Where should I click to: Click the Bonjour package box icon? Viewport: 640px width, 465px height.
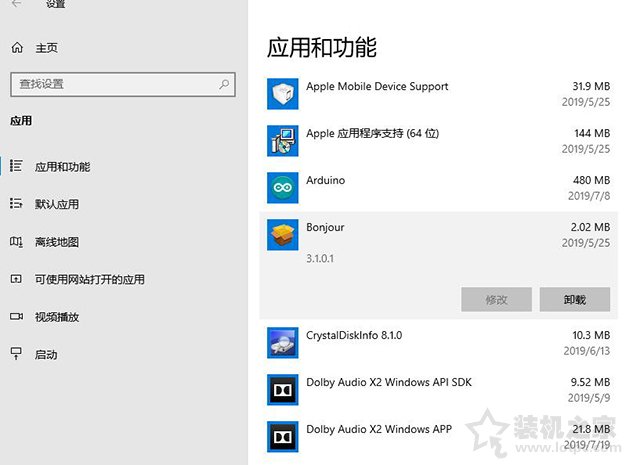click(x=282, y=235)
